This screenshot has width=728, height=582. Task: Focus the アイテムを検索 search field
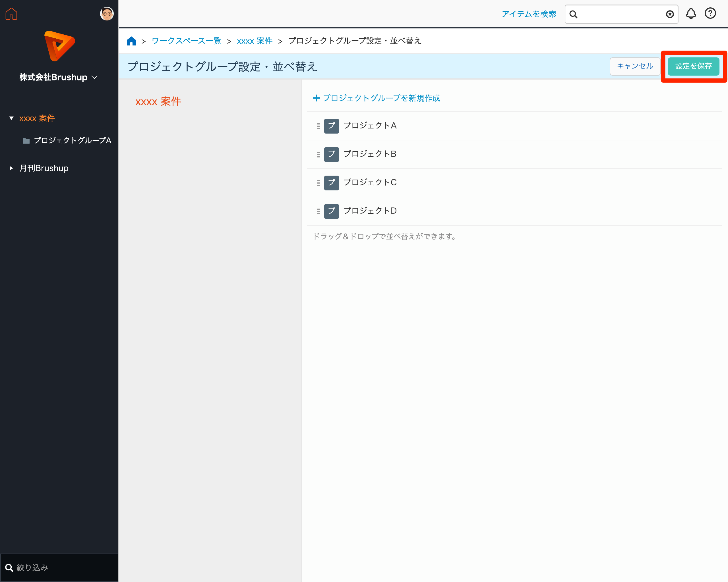[x=621, y=14]
